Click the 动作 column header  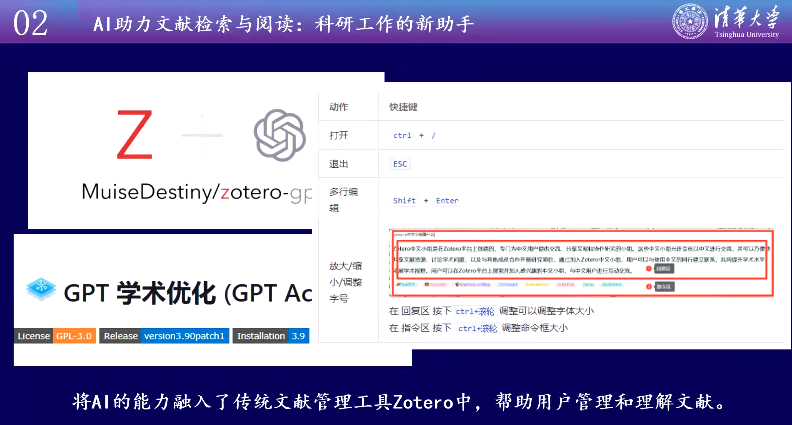338,107
